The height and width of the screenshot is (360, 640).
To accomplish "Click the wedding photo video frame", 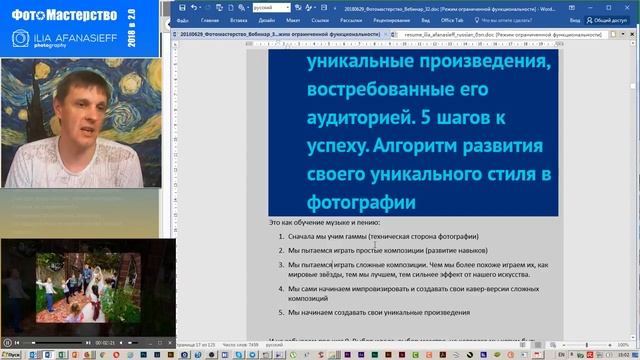I will coord(88,287).
